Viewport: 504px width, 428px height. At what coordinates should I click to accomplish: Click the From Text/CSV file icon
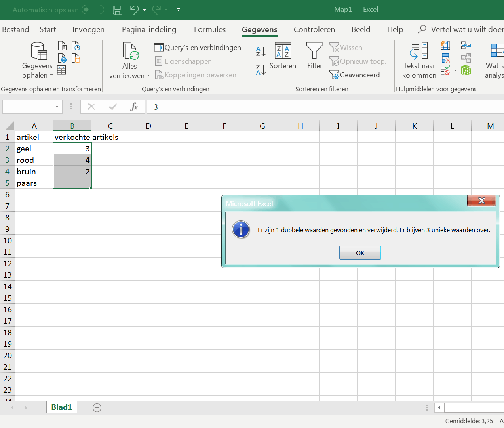pyautogui.click(x=62, y=46)
